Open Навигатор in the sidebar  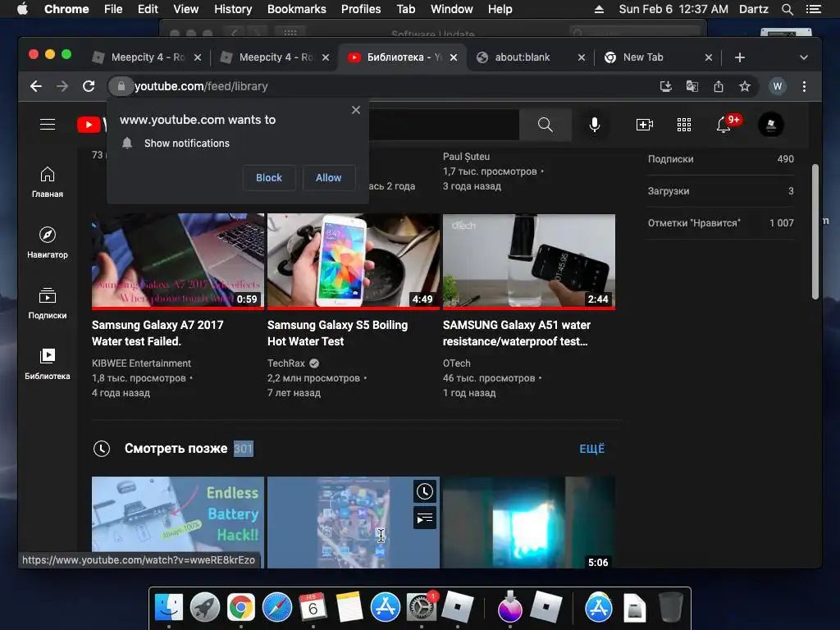47,243
